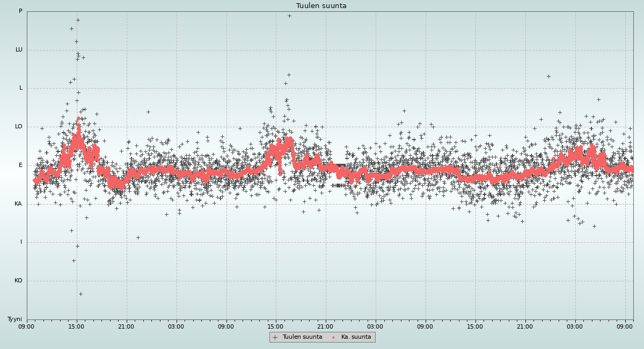Click the "I" y-axis direction label
The height and width of the screenshot is (349, 644).
(21, 242)
